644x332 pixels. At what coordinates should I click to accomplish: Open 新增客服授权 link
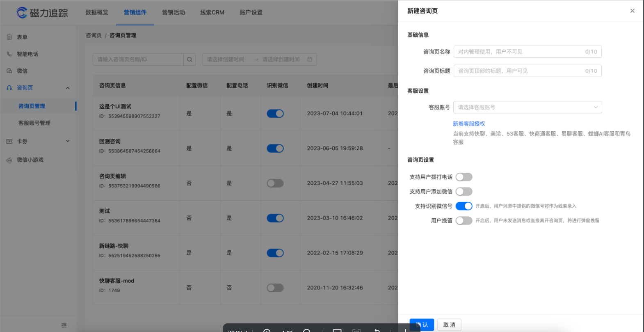pos(469,124)
